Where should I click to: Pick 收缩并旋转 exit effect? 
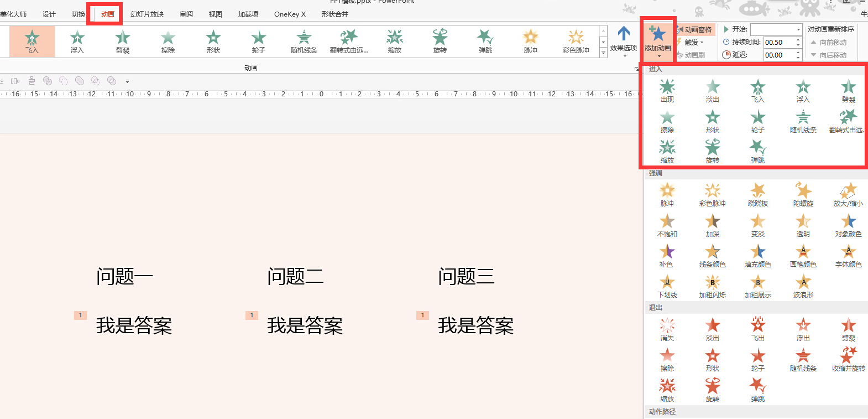pyautogui.click(x=849, y=360)
